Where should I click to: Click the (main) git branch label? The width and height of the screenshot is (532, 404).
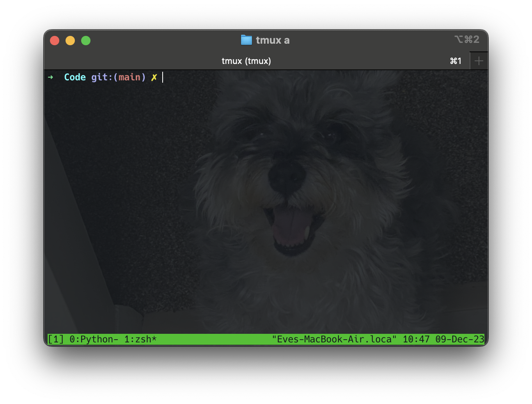(129, 77)
